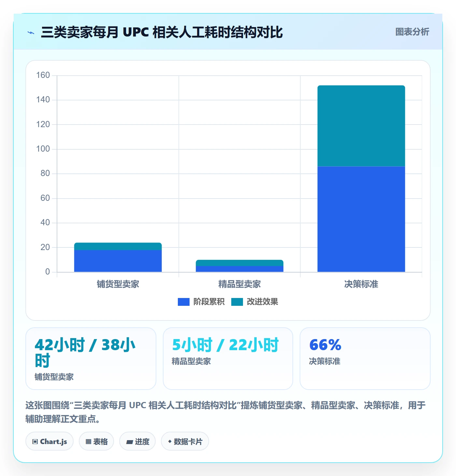Toggle the 改进效果 legend teal swatch
The height and width of the screenshot is (476, 456).
click(237, 302)
